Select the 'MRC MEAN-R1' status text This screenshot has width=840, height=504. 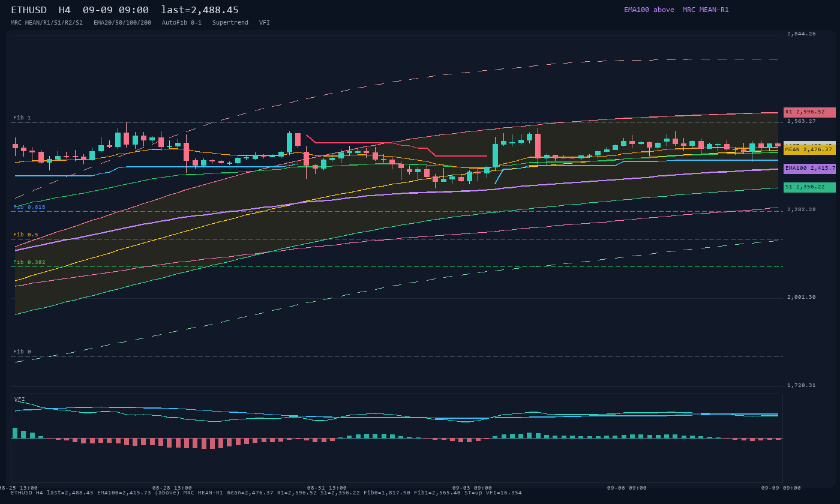click(706, 10)
